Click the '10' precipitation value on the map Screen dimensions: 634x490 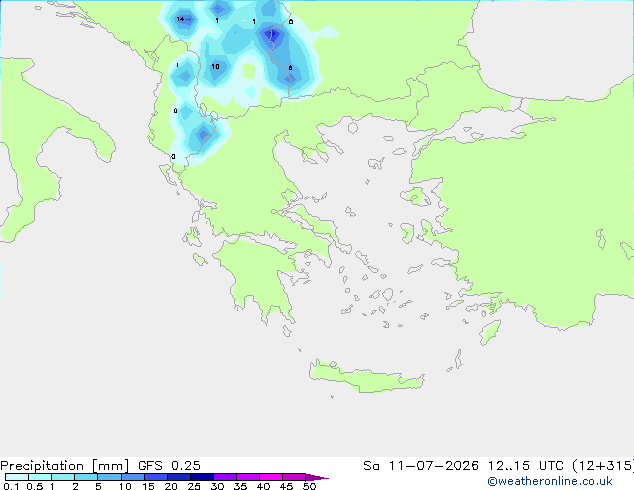215,66
